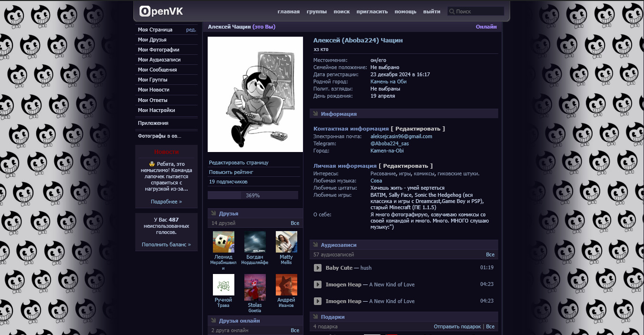Open Богдан Нордшляйфе's avatar
The width and height of the screenshot is (644, 335).
click(x=255, y=242)
